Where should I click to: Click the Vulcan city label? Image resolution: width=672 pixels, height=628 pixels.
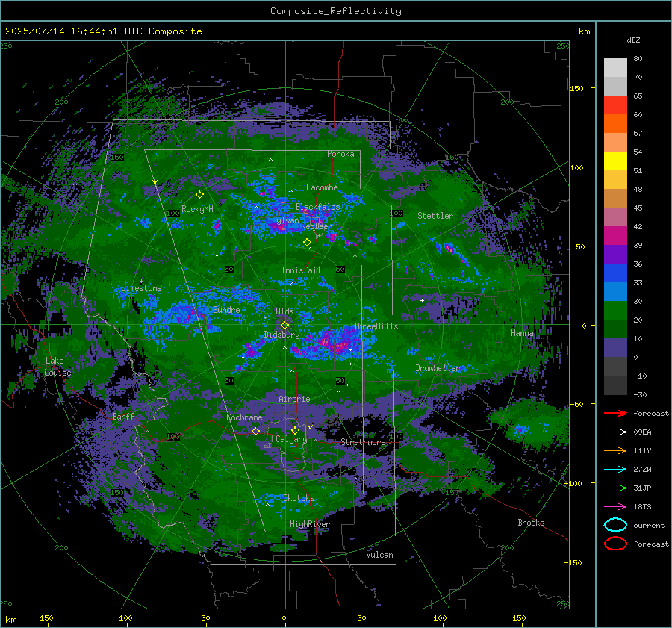point(380,555)
